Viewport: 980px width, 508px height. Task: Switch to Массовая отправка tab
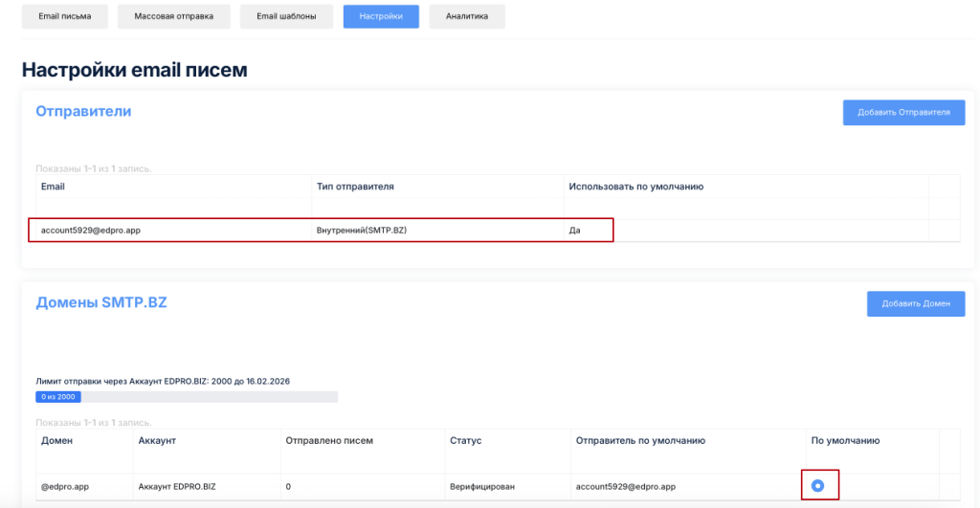(x=173, y=16)
